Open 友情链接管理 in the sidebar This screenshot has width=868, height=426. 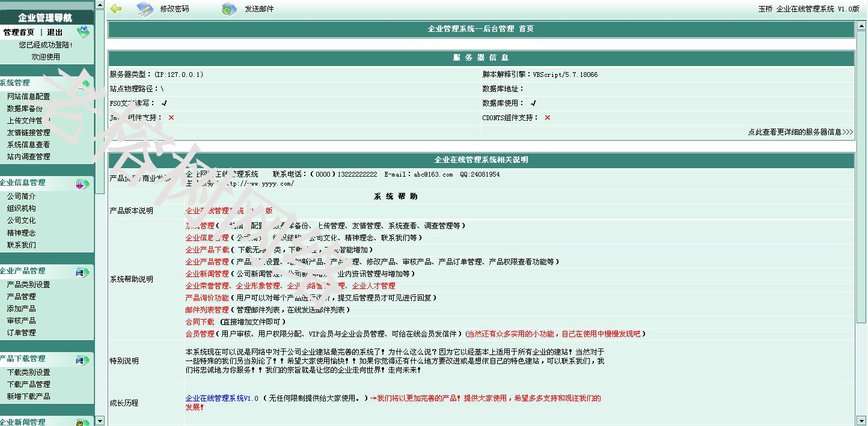point(29,133)
